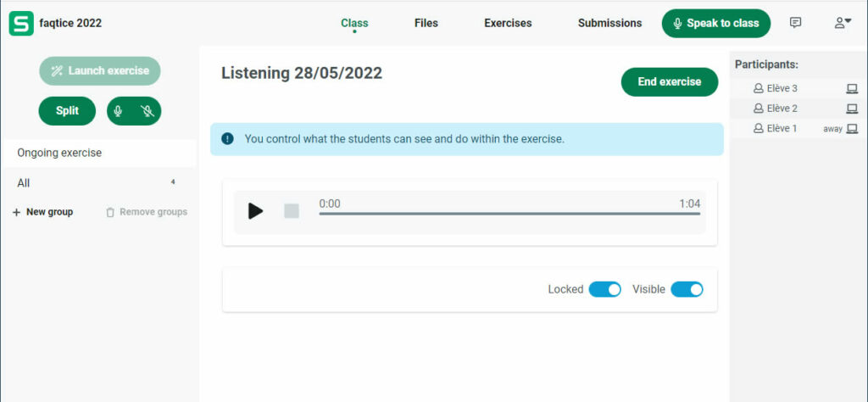Click the End exercise button

(669, 82)
